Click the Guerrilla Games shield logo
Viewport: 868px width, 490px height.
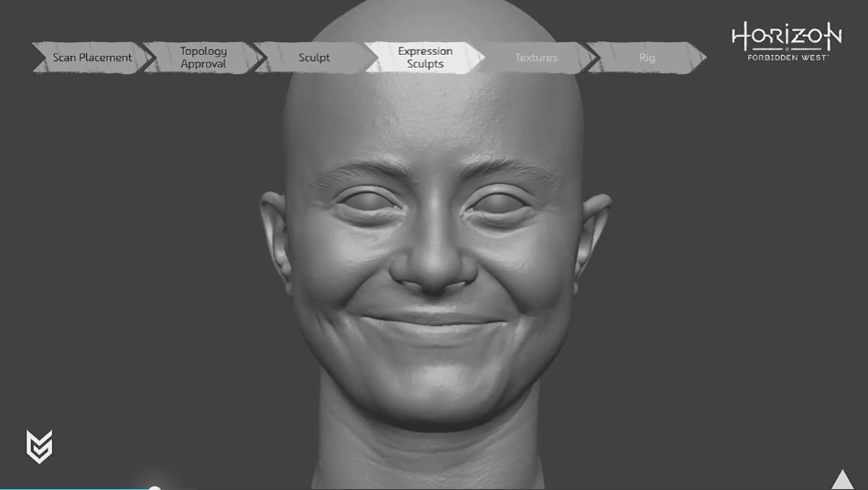click(39, 446)
